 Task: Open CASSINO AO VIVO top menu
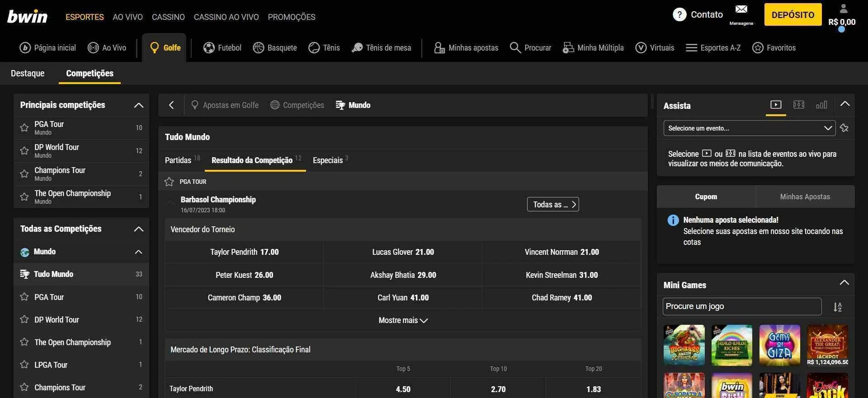tap(226, 17)
